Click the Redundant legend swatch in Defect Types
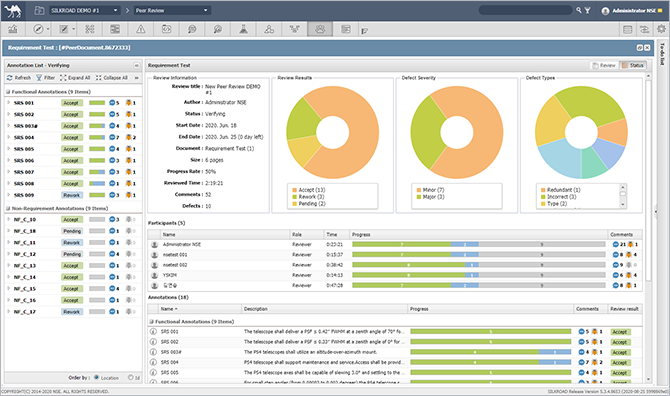 [543, 190]
